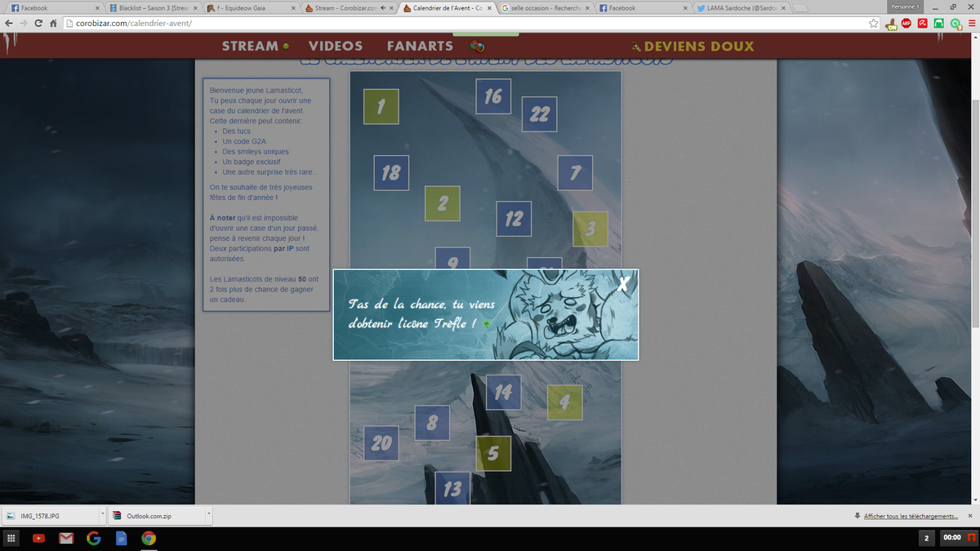Launch Google Search from the shelf
Image resolution: width=980 pixels, height=551 pixels.
[x=93, y=538]
